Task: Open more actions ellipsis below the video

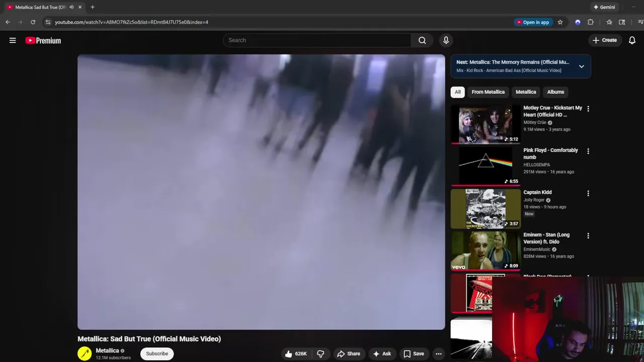Action: tap(439, 354)
